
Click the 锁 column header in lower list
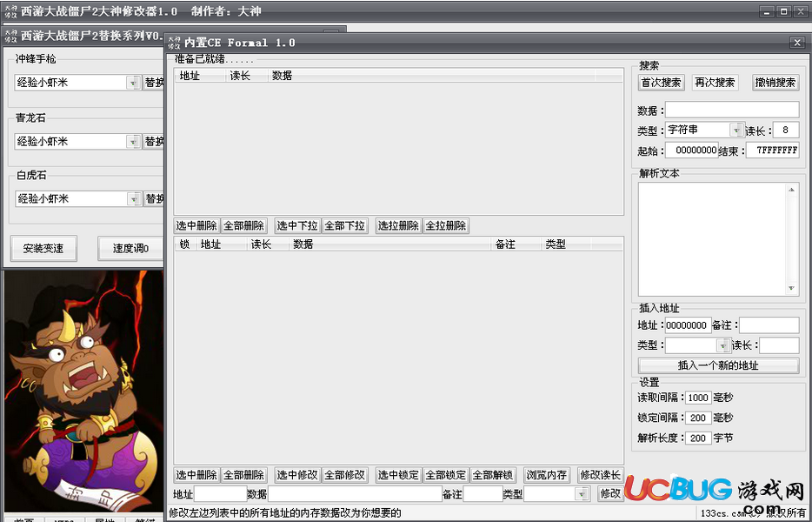pyautogui.click(x=185, y=244)
